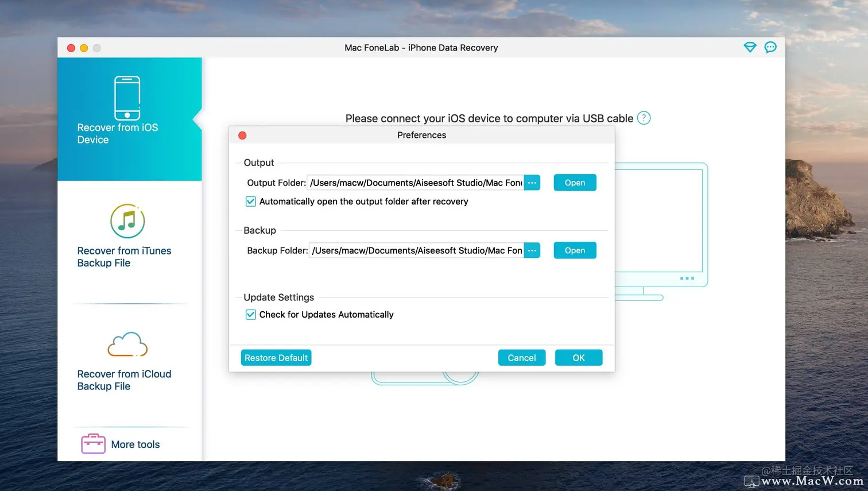Screen dimensions: 868x491
Task: Click the Output section heading
Action: (x=259, y=163)
